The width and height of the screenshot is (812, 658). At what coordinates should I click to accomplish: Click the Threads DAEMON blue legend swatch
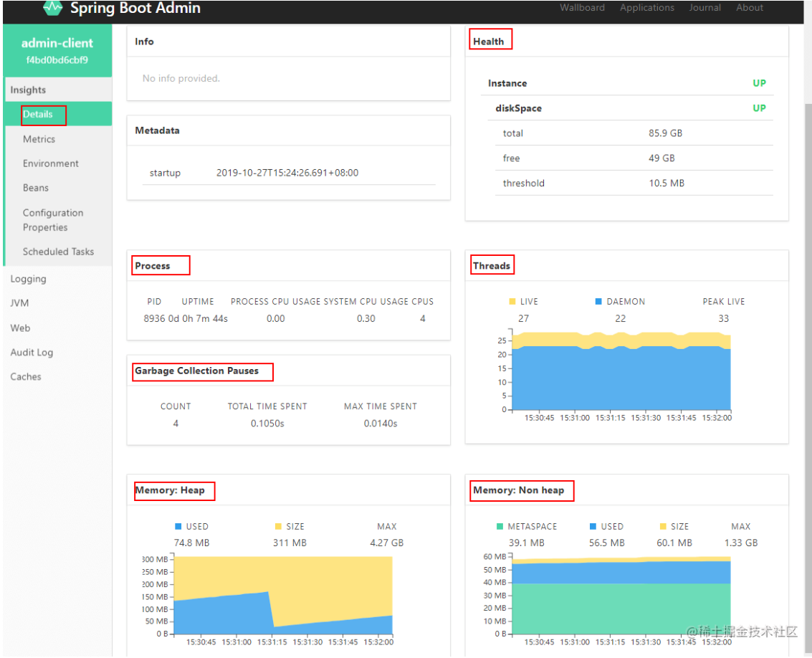pyautogui.click(x=598, y=302)
